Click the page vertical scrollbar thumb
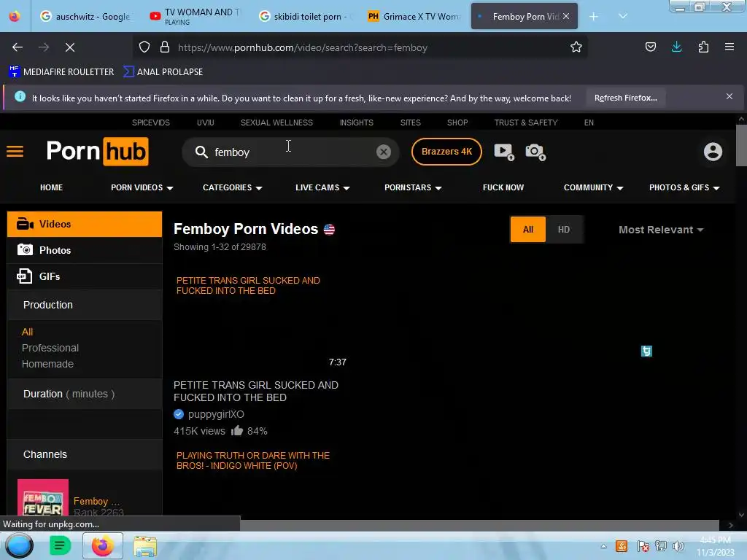Screen dimensions: 747x560 [741, 146]
